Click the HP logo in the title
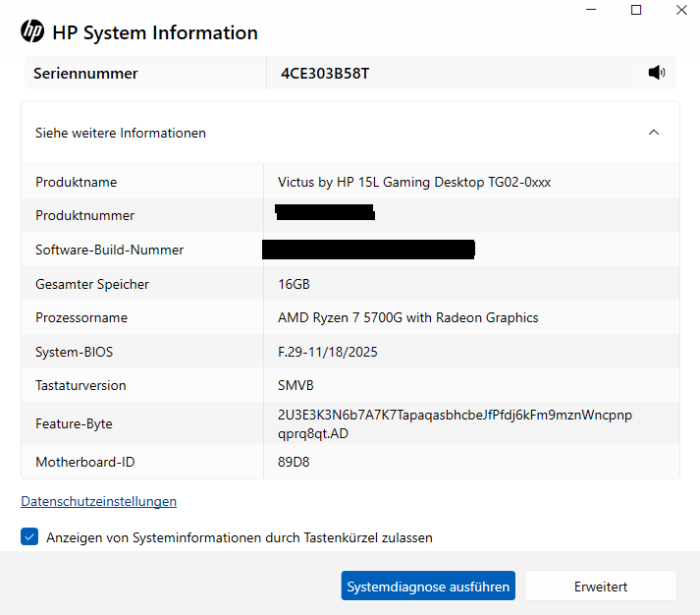This screenshot has height=615, width=700. pyautogui.click(x=32, y=31)
